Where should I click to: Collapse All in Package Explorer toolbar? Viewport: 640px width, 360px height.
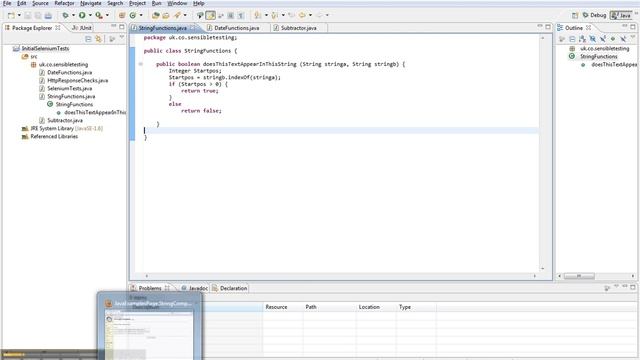88,39
